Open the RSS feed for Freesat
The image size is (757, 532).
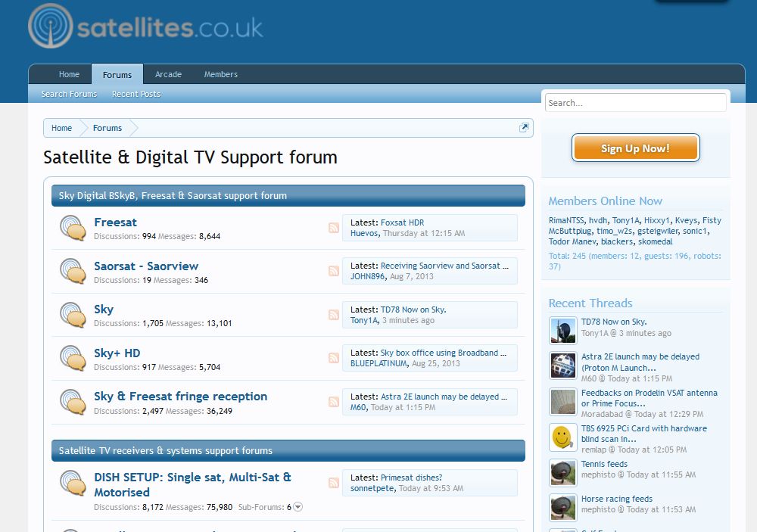tap(334, 228)
